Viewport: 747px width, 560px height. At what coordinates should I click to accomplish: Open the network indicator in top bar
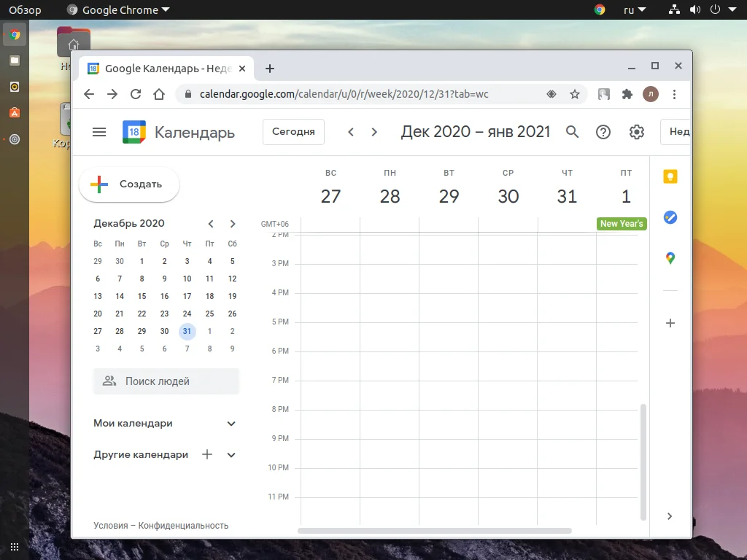674,9
